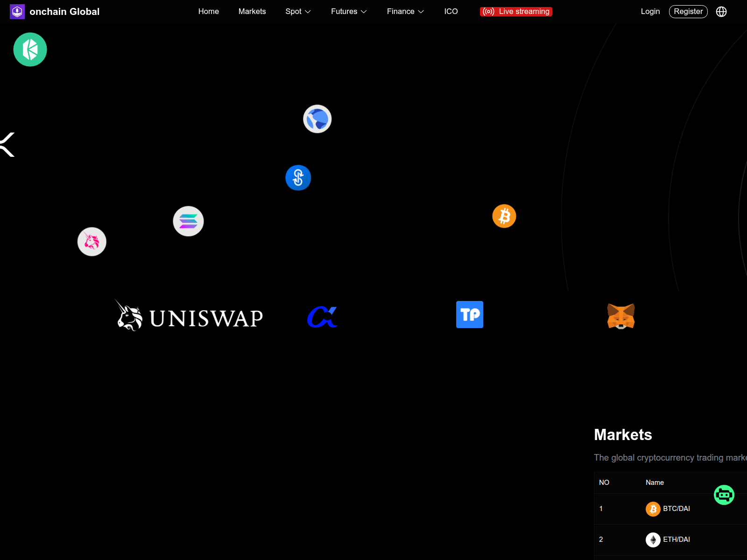Click the orange Bitcoin floating icon
The image size is (747, 560).
coord(504,216)
